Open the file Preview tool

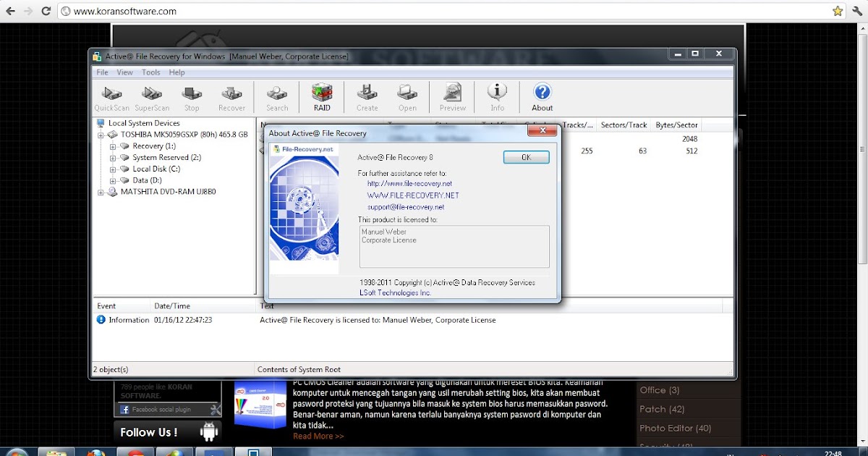pos(453,98)
